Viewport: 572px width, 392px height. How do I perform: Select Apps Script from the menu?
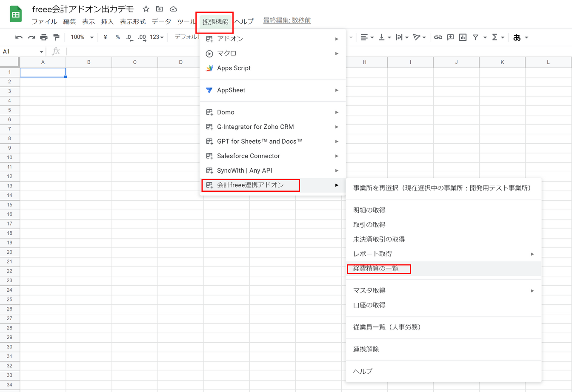coord(272,68)
